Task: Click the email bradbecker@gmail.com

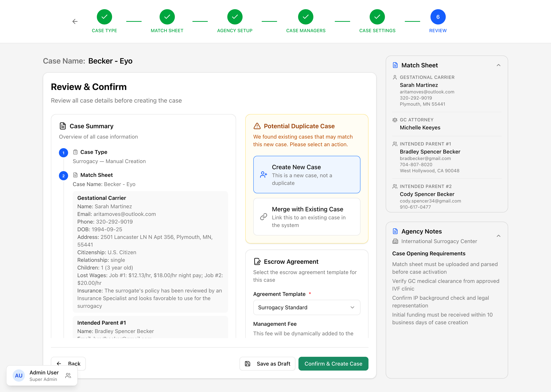Action: [x=425, y=158]
